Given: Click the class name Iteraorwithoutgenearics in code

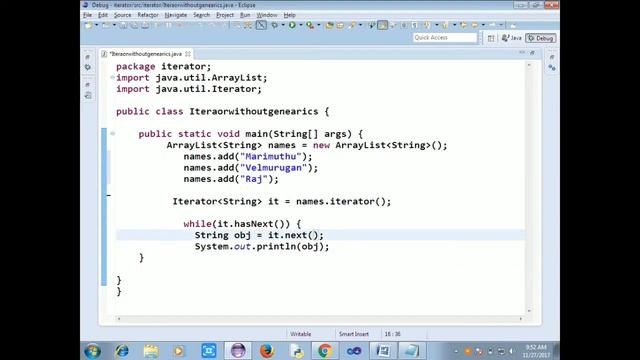Looking at the screenshot, I should [253, 111].
